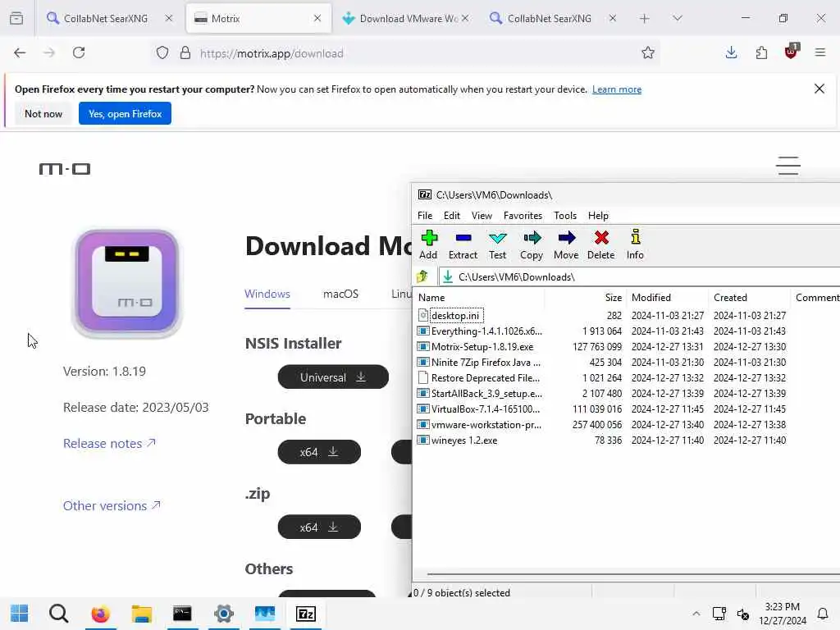Viewport: 840px width, 630px height.
Task: Open a new Firefox tab
Action: [645, 18]
